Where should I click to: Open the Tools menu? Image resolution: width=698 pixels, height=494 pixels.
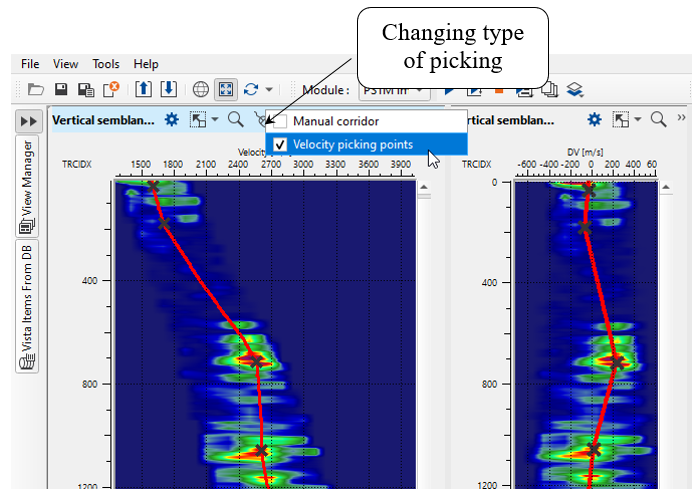point(106,64)
